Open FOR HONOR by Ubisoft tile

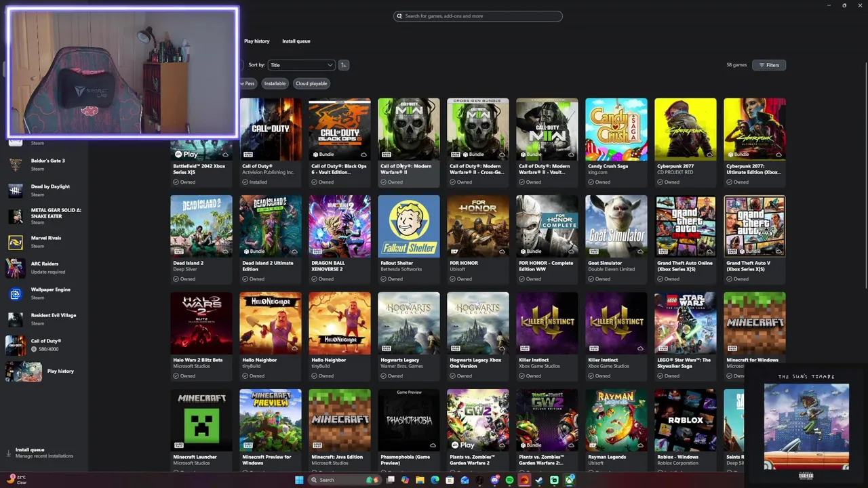[x=477, y=239]
